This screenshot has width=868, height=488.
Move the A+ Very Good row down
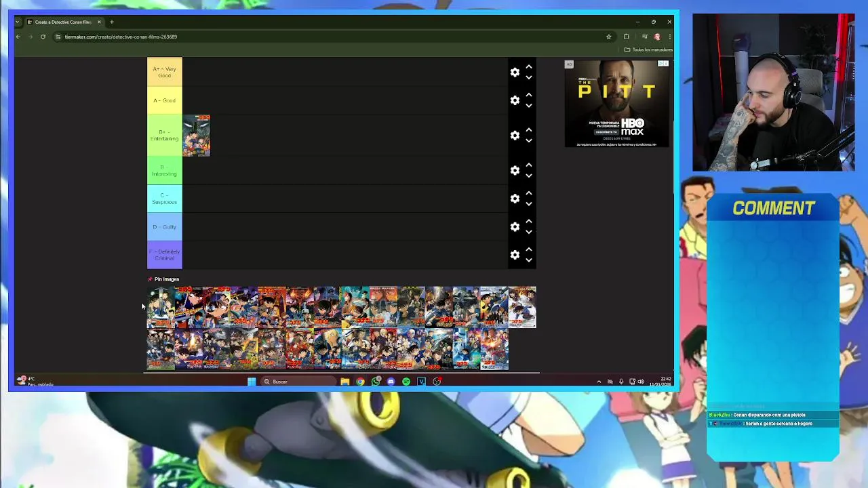click(x=529, y=78)
